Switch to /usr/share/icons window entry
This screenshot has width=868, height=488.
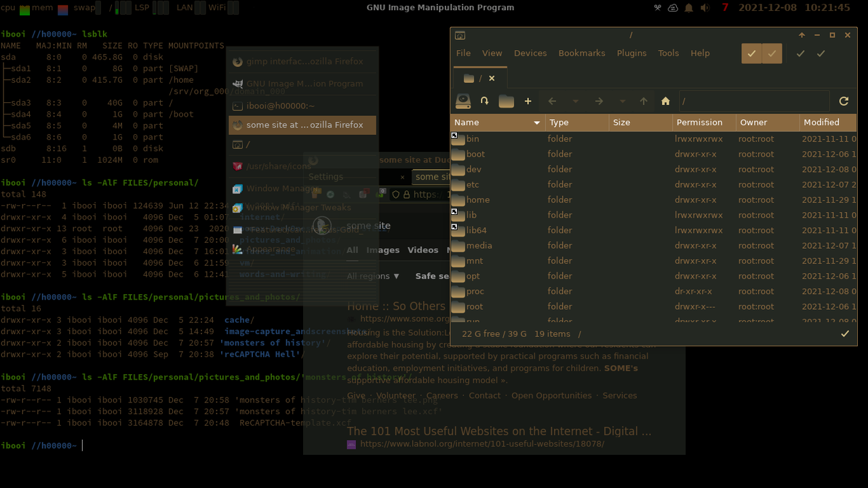(x=302, y=166)
